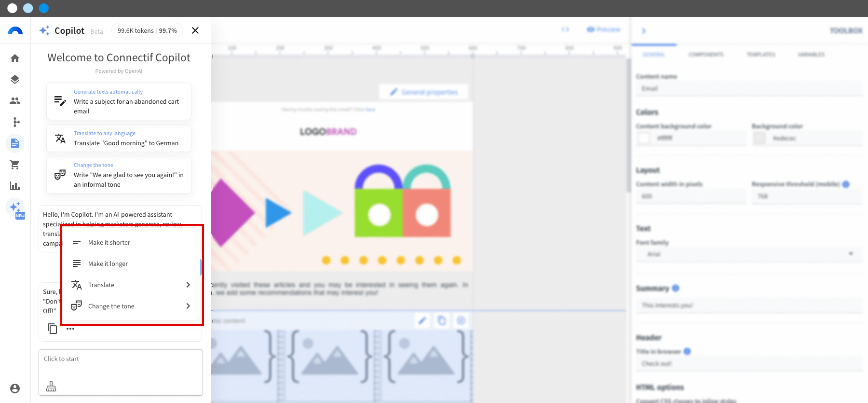Click Powered by OpenAI text
868x403 pixels.
point(119,71)
